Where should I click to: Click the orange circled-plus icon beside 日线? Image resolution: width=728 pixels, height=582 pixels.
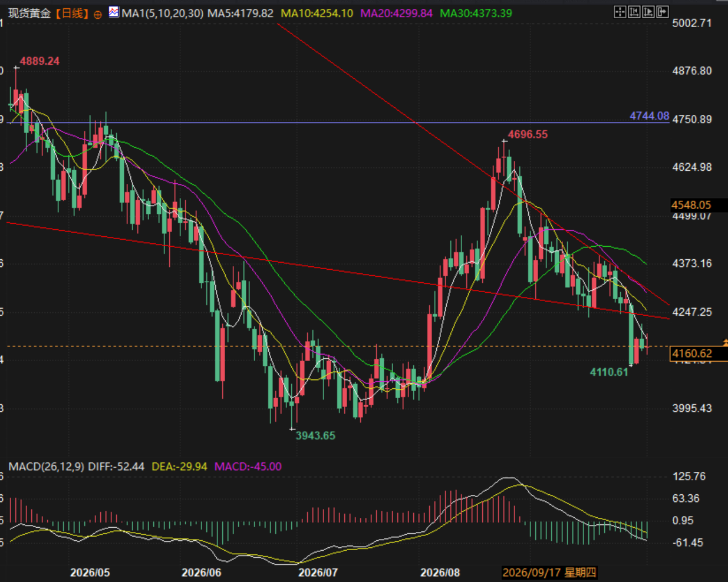pos(98,14)
